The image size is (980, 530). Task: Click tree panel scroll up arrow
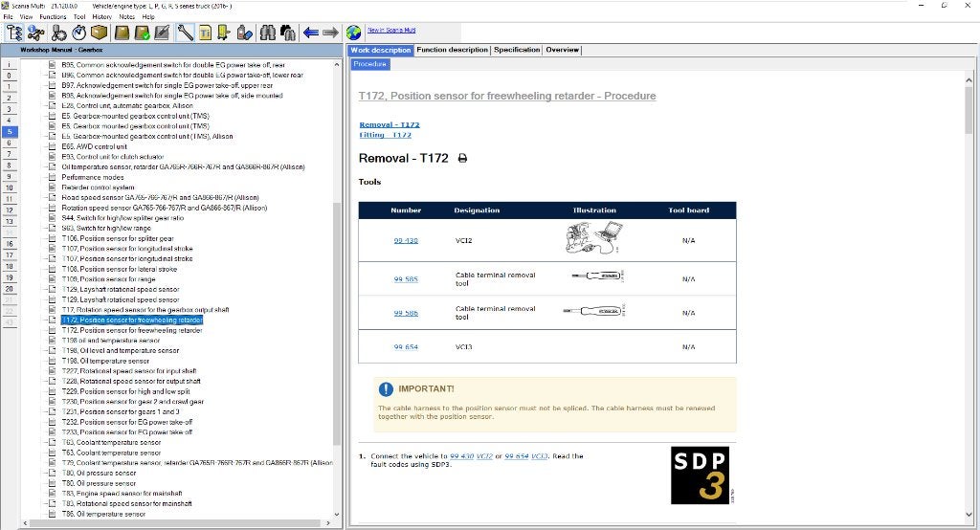(337, 64)
